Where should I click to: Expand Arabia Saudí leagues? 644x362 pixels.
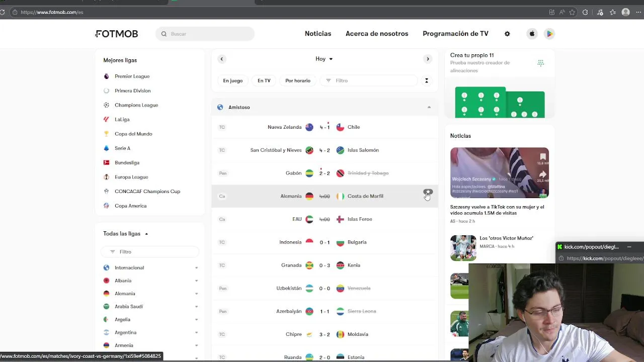coord(196,307)
